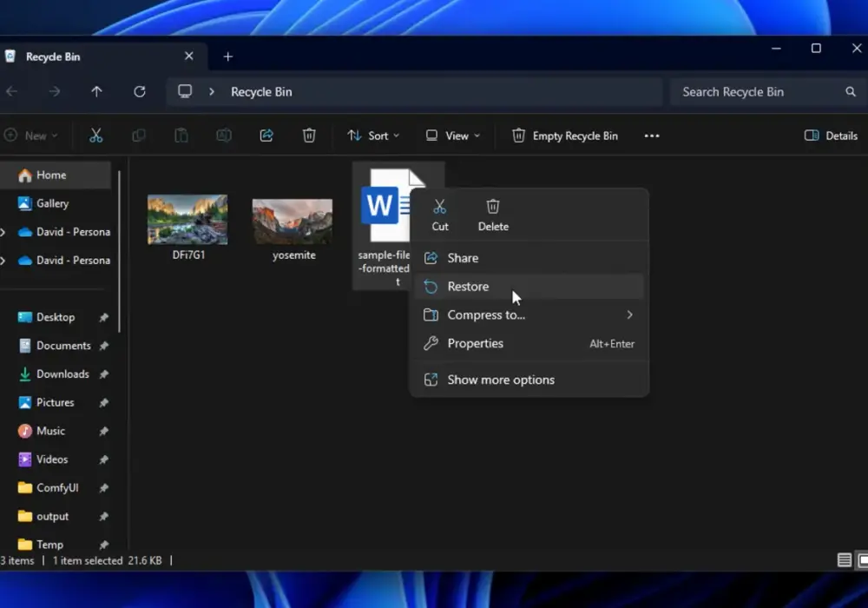Viewport: 868px width, 608px height.
Task: Toggle the Details pane
Action: 831,135
